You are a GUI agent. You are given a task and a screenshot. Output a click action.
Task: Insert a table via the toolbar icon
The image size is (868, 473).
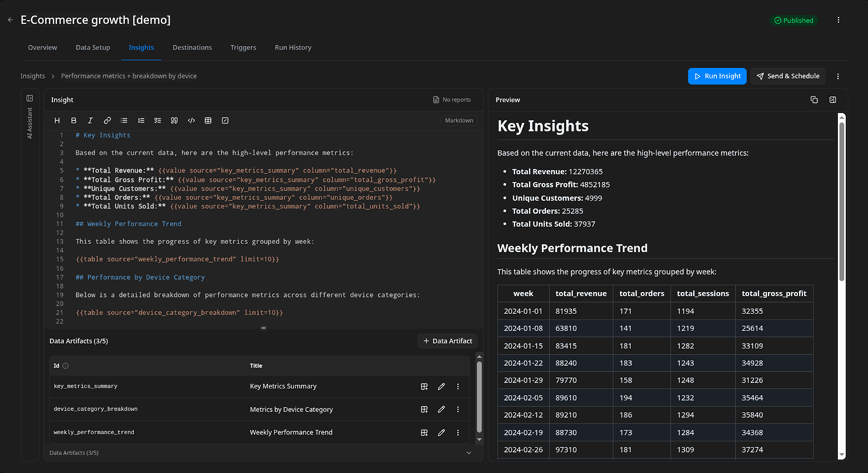click(x=208, y=120)
